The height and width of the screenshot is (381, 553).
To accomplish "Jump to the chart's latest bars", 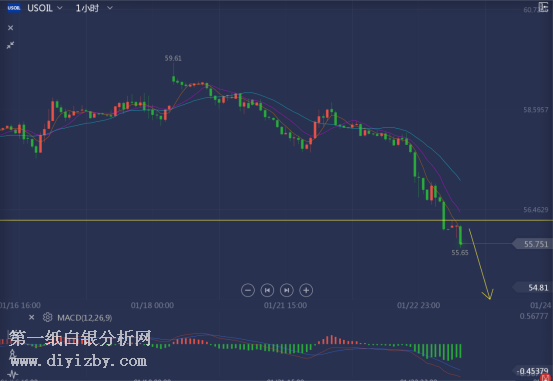I will [x=287, y=290].
